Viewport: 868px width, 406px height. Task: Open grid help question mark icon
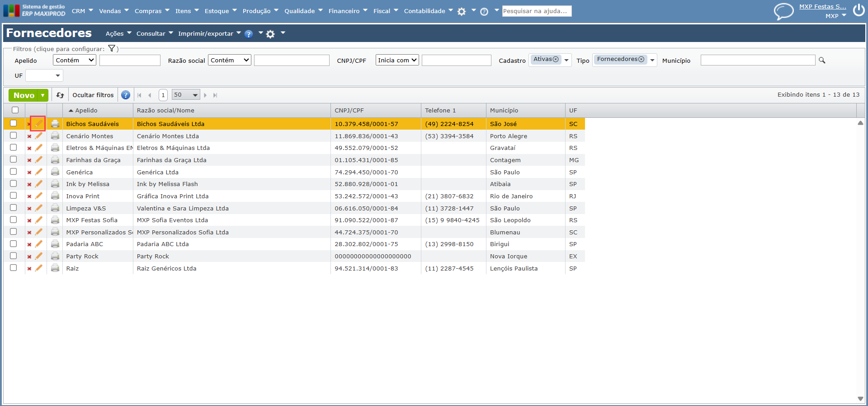click(x=126, y=95)
